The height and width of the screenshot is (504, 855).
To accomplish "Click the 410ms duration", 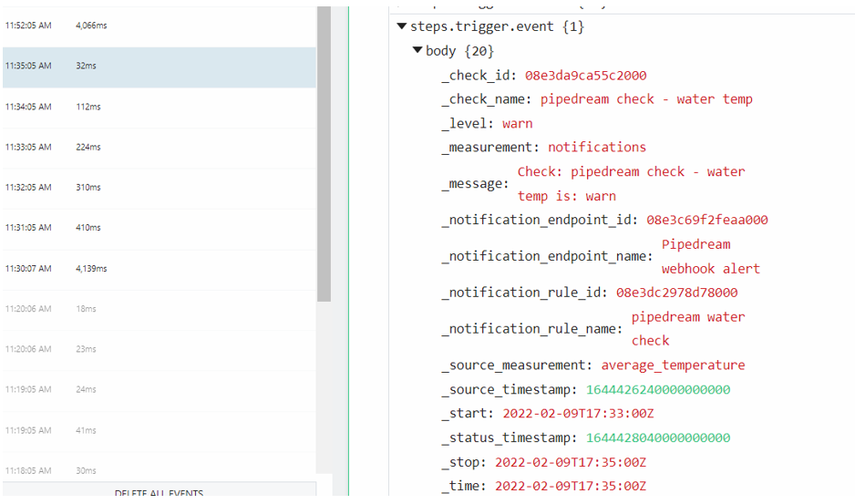I will (x=88, y=228).
